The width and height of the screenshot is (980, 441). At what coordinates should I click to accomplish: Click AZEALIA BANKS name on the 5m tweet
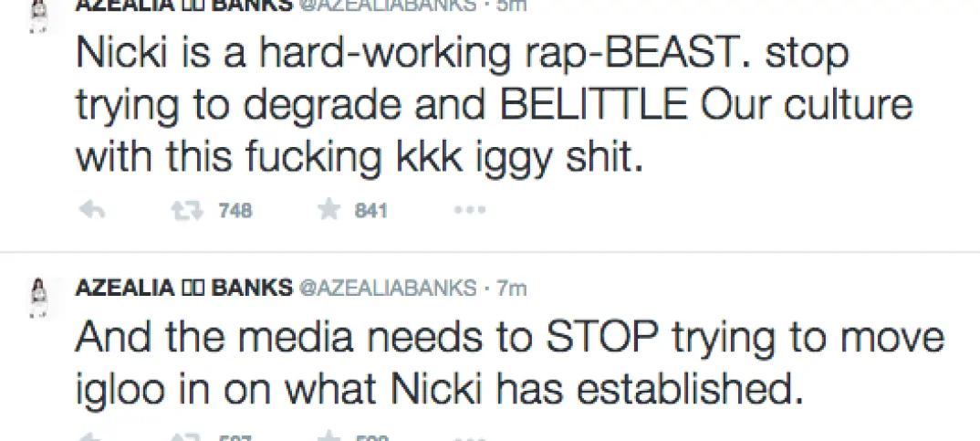(x=183, y=5)
